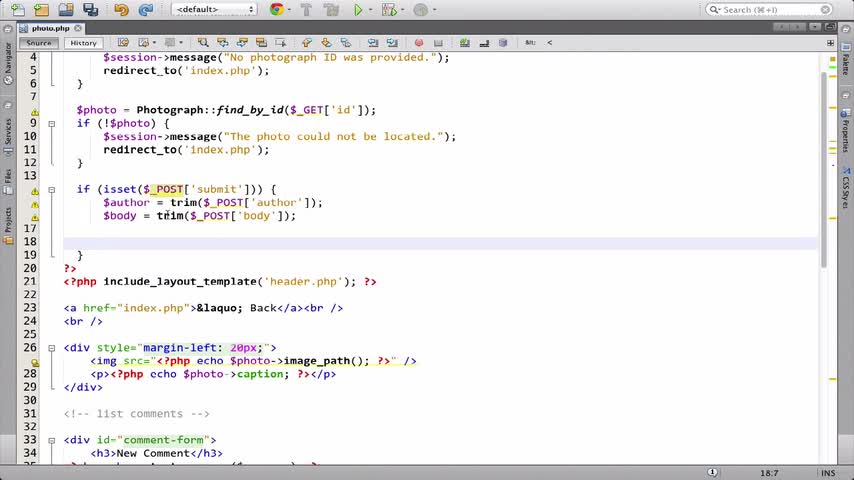Click the red Start Macro Recording icon
854x480 pixels.
(419, 42)
